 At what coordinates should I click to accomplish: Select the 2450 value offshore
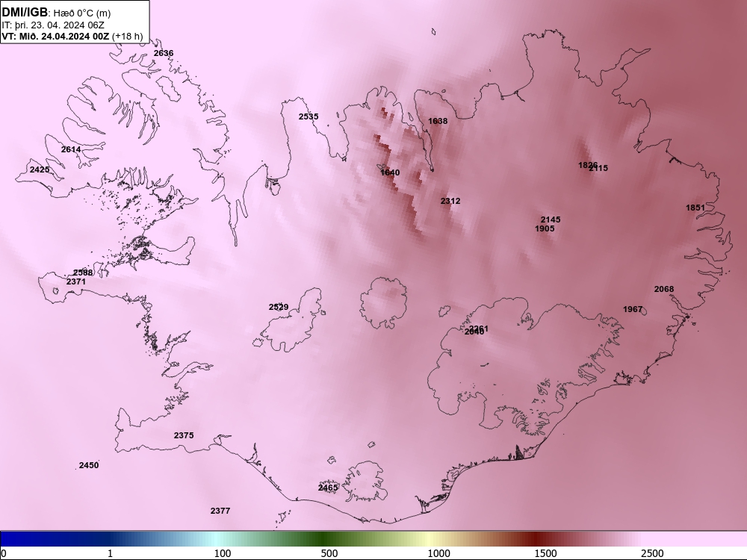(x=89, y=466)
